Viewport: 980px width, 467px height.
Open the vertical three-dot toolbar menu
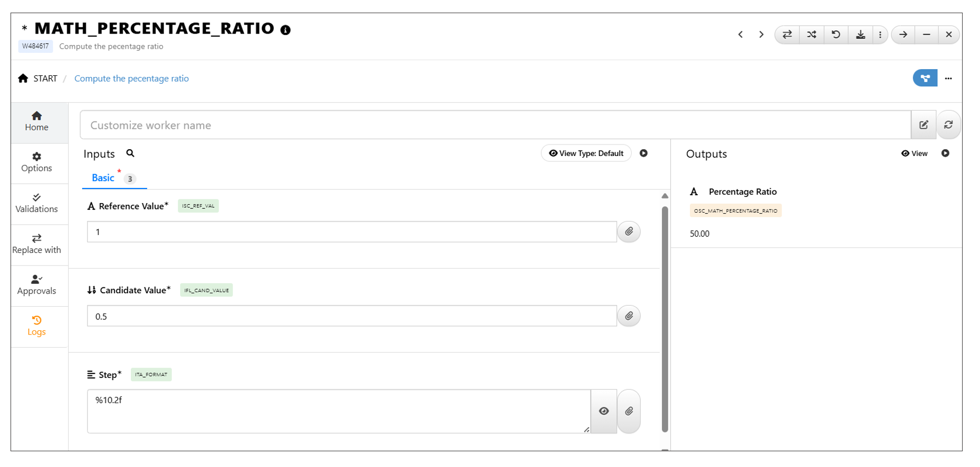coord(880,35)
